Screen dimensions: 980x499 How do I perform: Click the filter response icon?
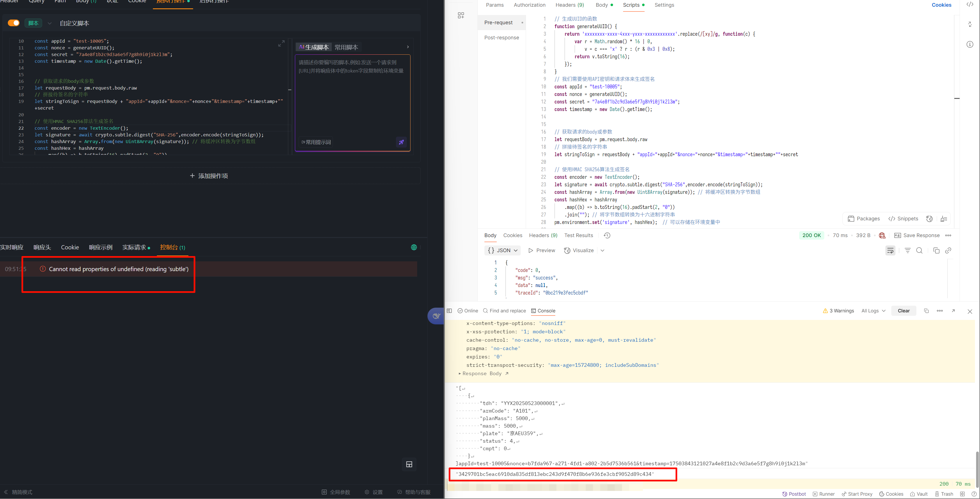[x=907, y=250]
